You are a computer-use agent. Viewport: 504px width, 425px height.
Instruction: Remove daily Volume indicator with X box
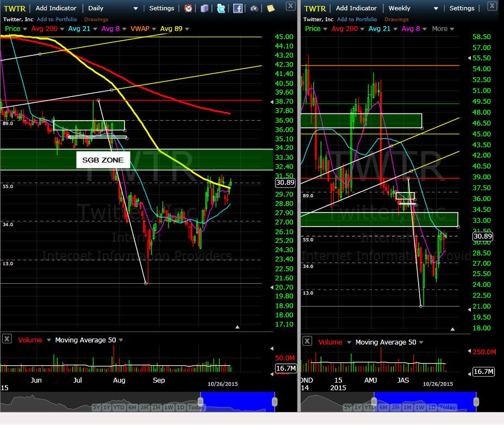point(7,339)
